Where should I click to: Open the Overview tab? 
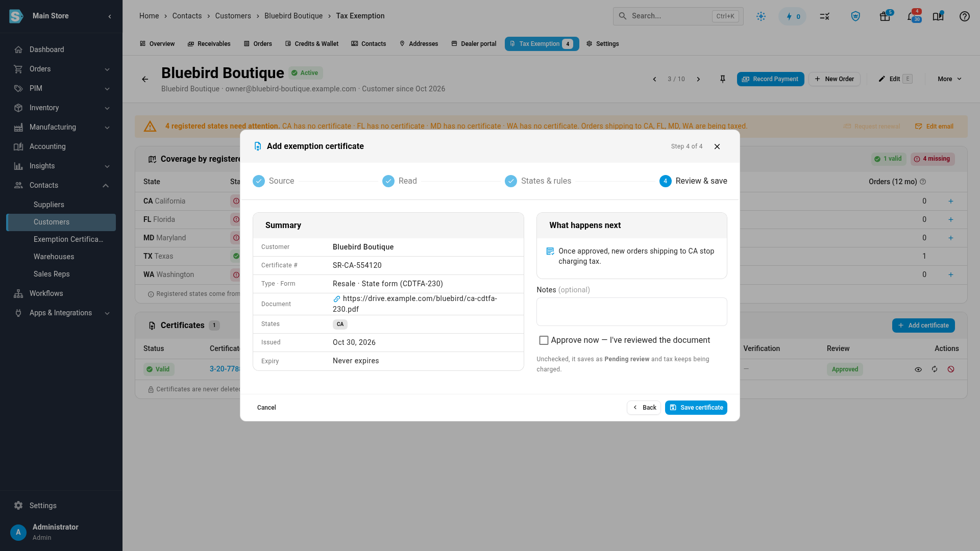(x=157, y=44)
